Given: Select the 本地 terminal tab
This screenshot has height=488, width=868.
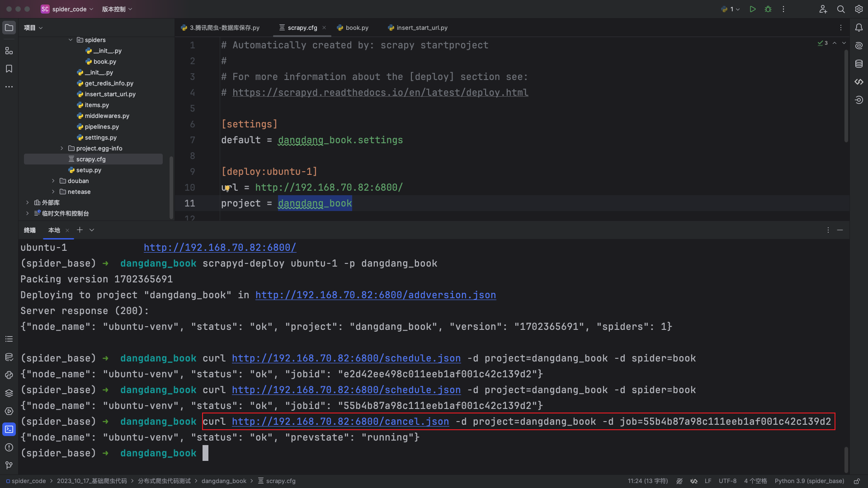Looking at the screenshot, I should tap(54, 230).
